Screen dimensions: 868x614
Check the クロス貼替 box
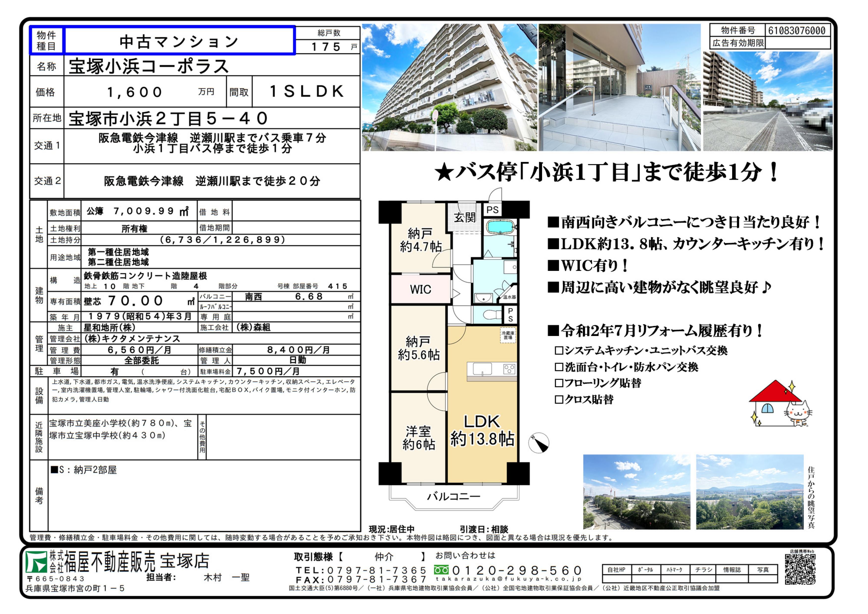559,400
